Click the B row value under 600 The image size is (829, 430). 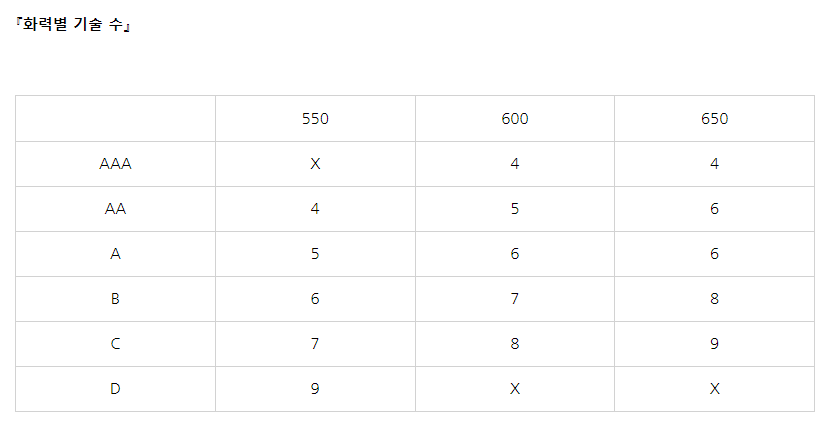pos(515,299)
